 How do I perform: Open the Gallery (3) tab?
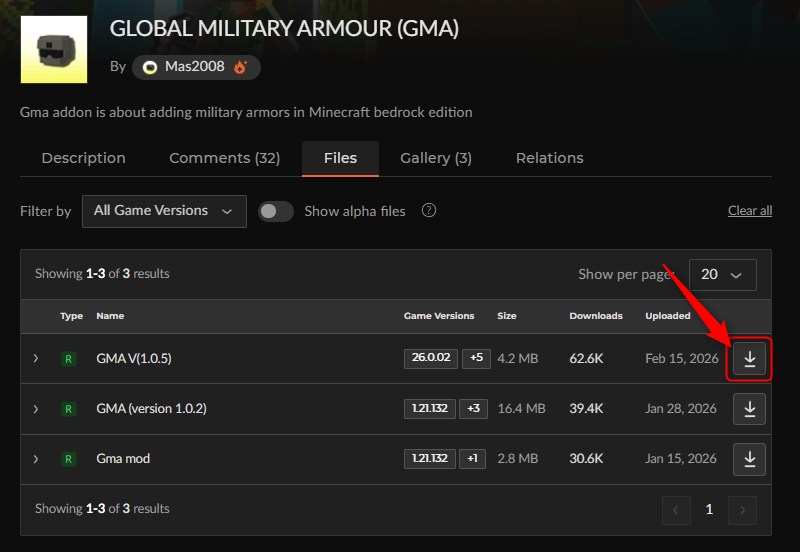click(436, 158)
